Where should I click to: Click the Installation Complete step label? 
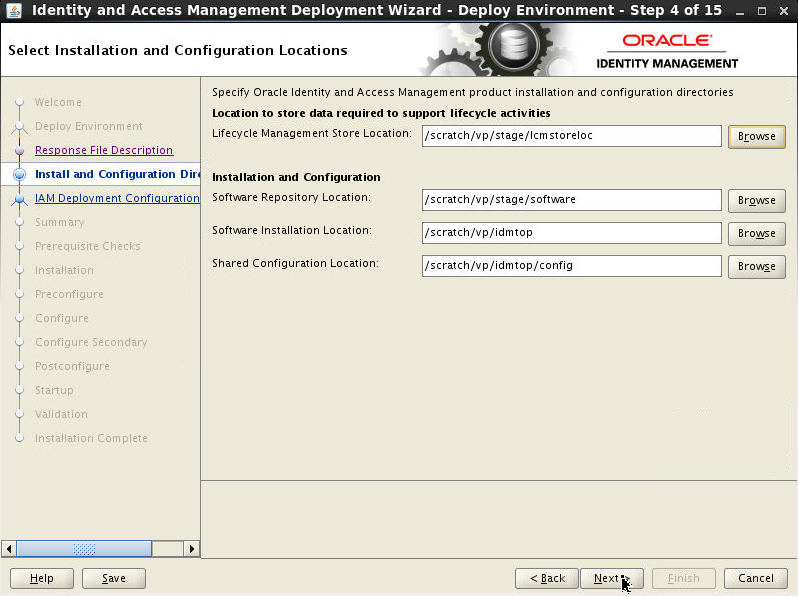pos(91,438)
